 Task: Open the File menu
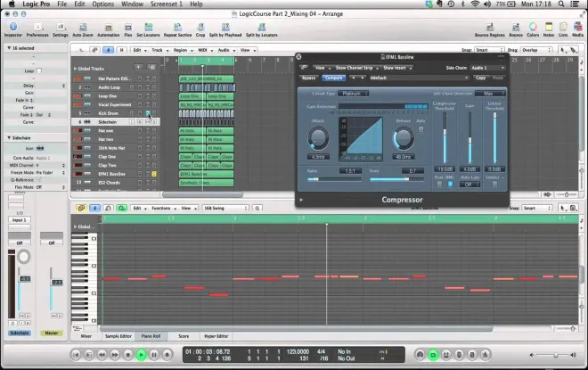click(x=61, y=4)
